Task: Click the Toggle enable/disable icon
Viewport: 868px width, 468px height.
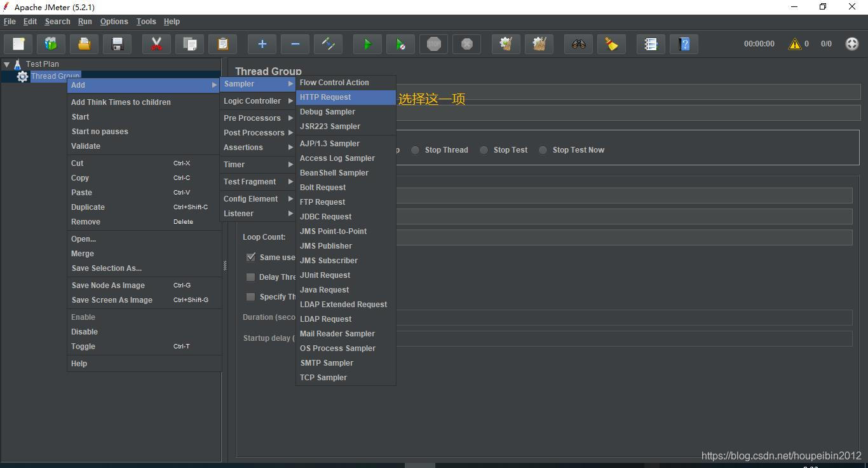Action: (x=328, y=44)
